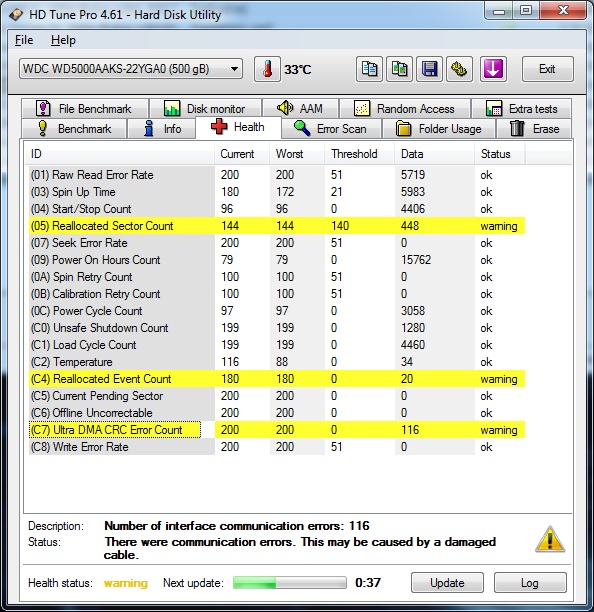Click the Update button

[447, 583]
